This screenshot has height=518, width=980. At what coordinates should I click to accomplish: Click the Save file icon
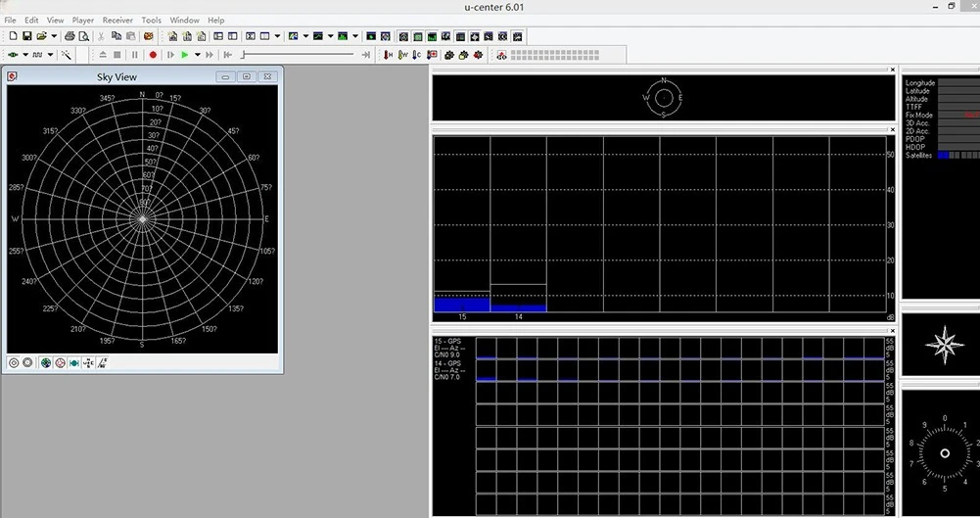(x=27, y=36)
